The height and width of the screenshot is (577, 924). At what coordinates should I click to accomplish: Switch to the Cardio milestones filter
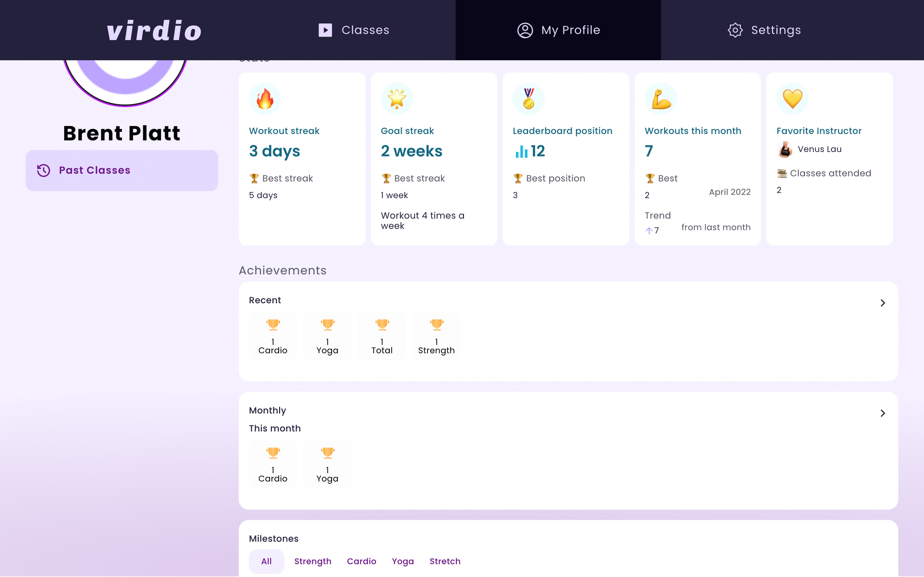[361, 561]
